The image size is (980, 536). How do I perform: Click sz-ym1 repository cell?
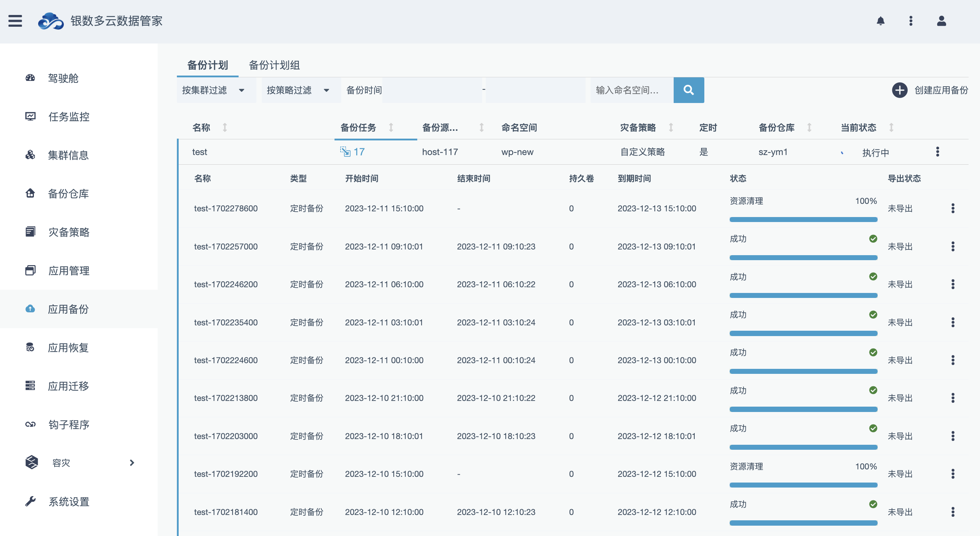tap(773, 152)
